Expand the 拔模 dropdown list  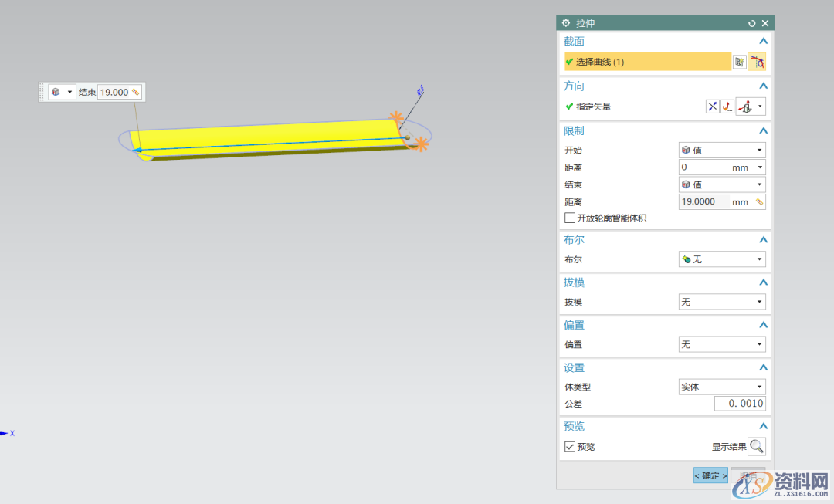coord(721,302)
